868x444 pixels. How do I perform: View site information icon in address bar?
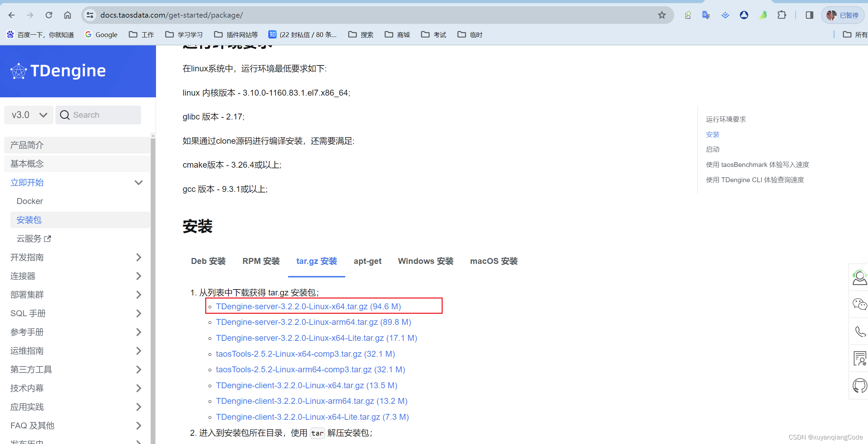tap(90, 15)
